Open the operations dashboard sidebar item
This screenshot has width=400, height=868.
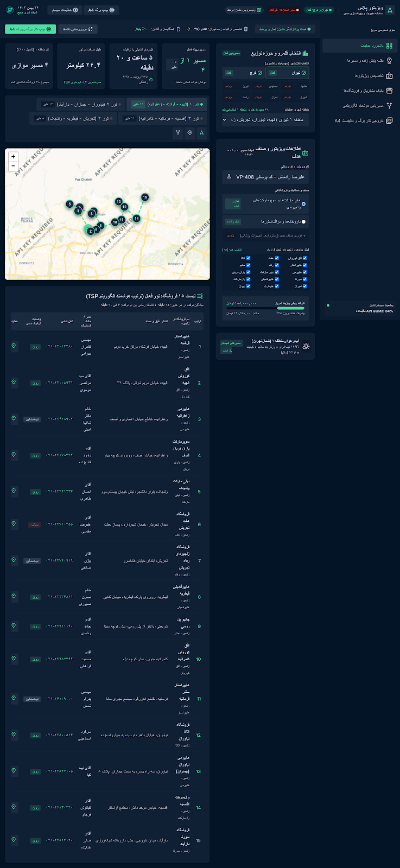[359, 46]
